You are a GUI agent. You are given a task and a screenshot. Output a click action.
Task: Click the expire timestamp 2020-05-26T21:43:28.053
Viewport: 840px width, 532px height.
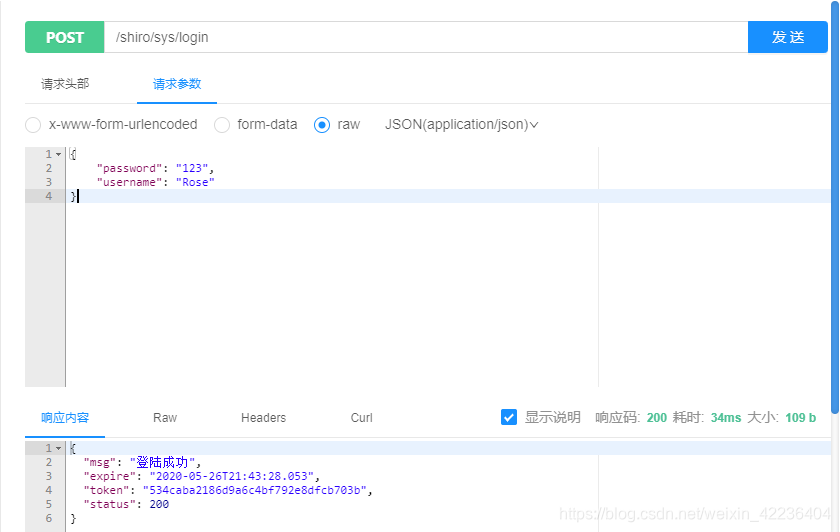pyautogui.click(x=231, y=476)
